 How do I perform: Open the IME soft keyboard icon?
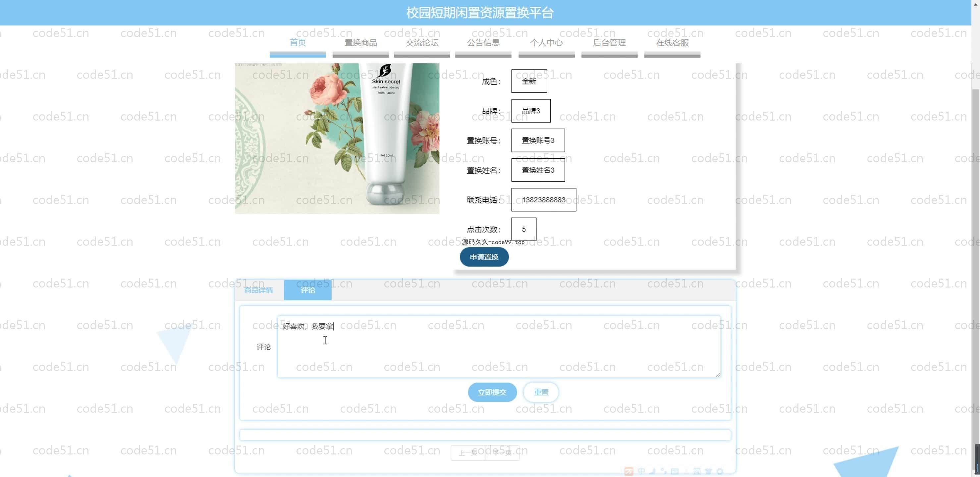point(675,471)
